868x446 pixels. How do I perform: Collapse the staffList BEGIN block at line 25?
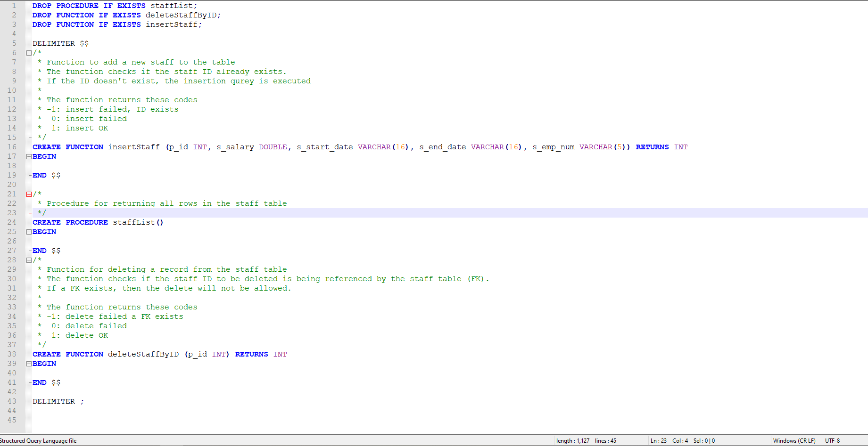(x=29, y=231)
